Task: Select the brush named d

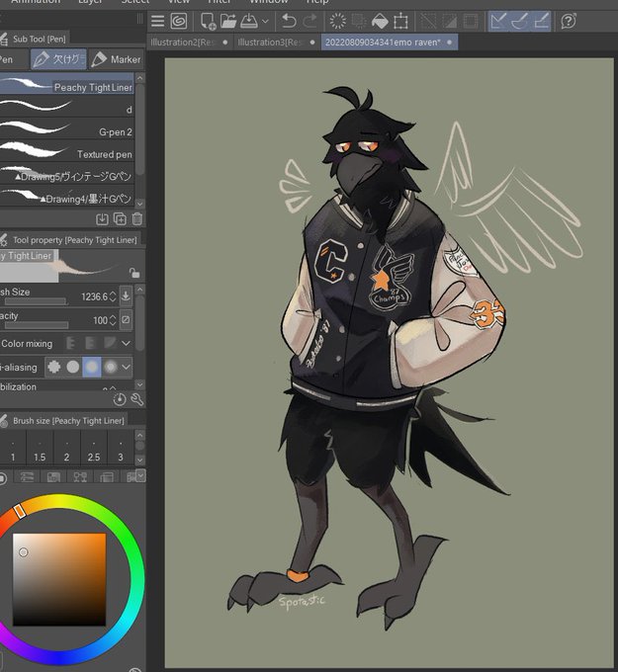Action: click(67, 107)
